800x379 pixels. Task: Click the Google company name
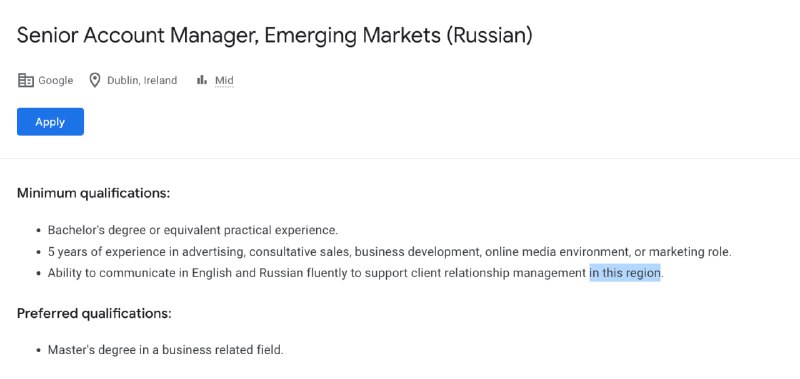click(x=56, y=81)
